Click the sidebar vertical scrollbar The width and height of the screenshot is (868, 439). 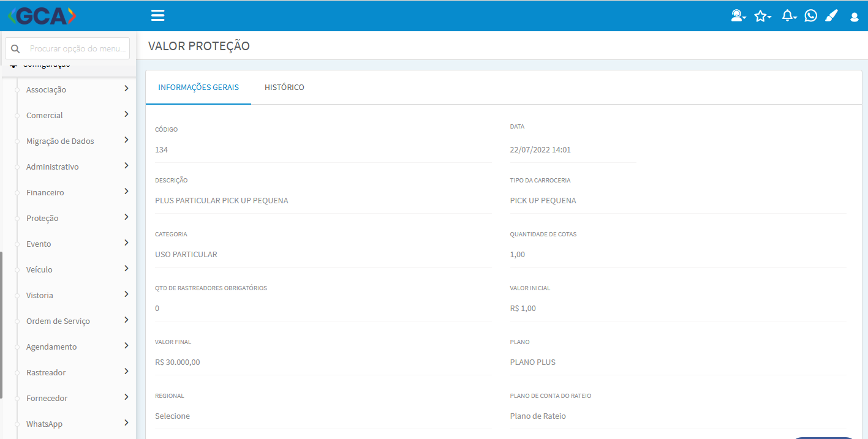(x=1, y=325)
